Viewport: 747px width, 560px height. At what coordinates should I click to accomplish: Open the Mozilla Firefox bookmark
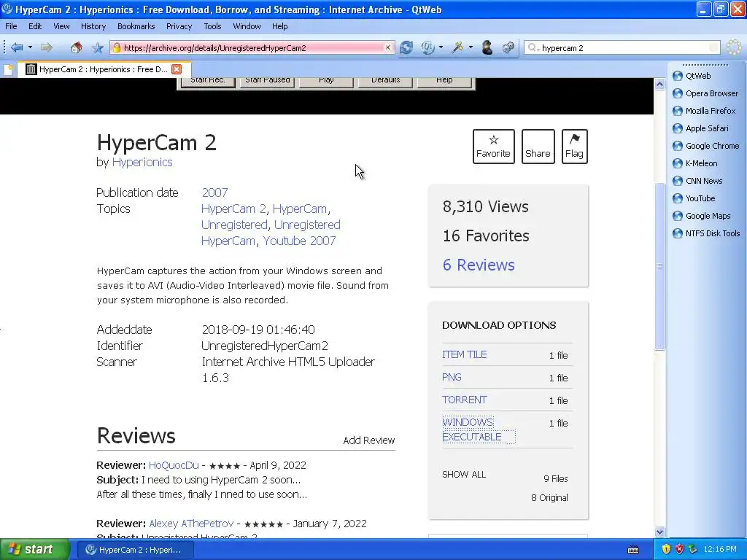(704, 111)
